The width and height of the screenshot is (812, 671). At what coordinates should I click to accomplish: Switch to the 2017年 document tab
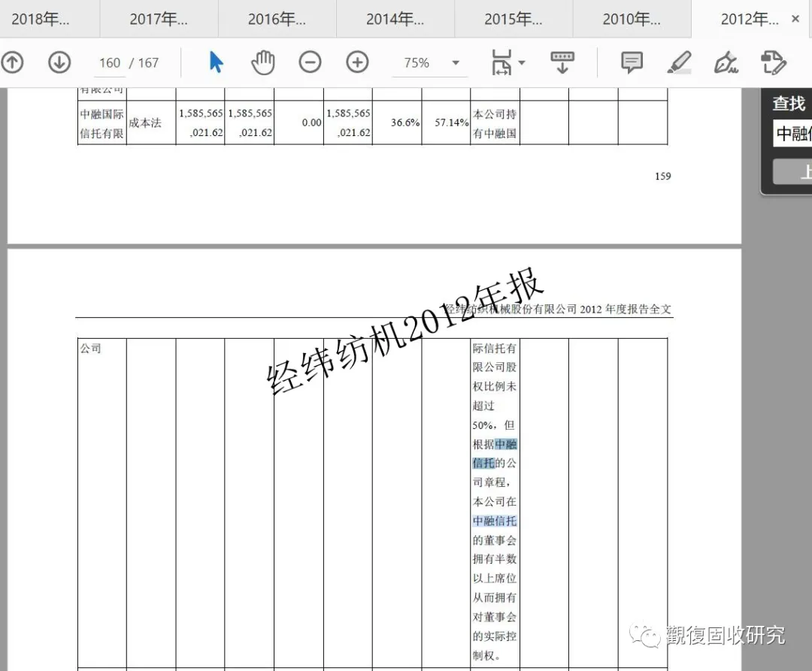point(159,19)
